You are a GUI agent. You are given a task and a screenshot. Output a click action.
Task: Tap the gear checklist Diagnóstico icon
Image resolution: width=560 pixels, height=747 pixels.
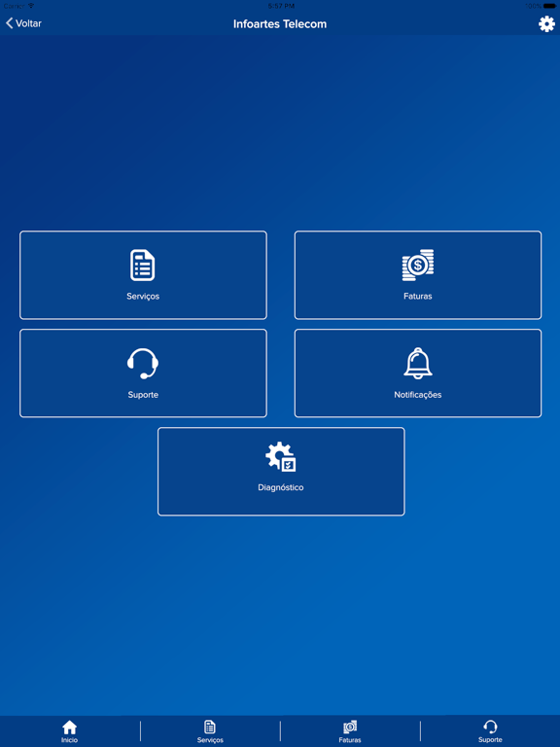(x=280, y=456)
